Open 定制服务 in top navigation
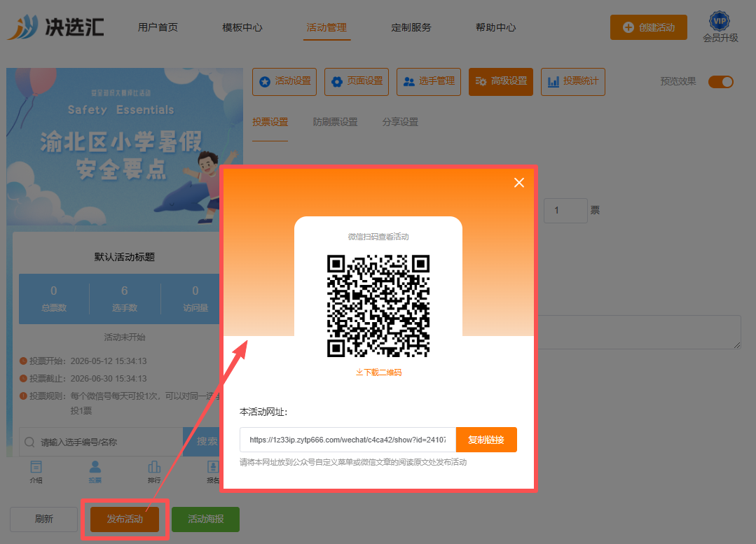The height and width of the screenshot is (544, 756). pyautogui.click(x=411, y=27)
